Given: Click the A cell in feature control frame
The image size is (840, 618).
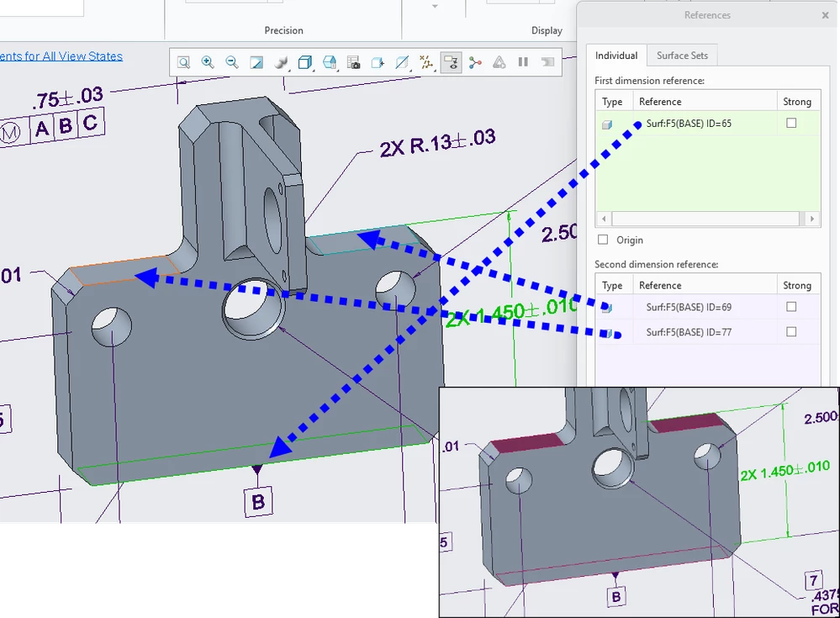Looking at the screenshot, I should (x=42, y=129).
